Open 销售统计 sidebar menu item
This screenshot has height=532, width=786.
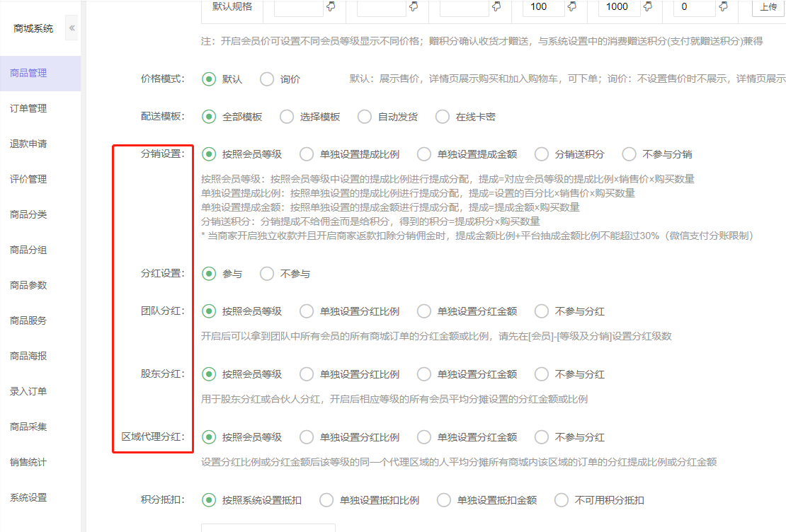(28, 462)
